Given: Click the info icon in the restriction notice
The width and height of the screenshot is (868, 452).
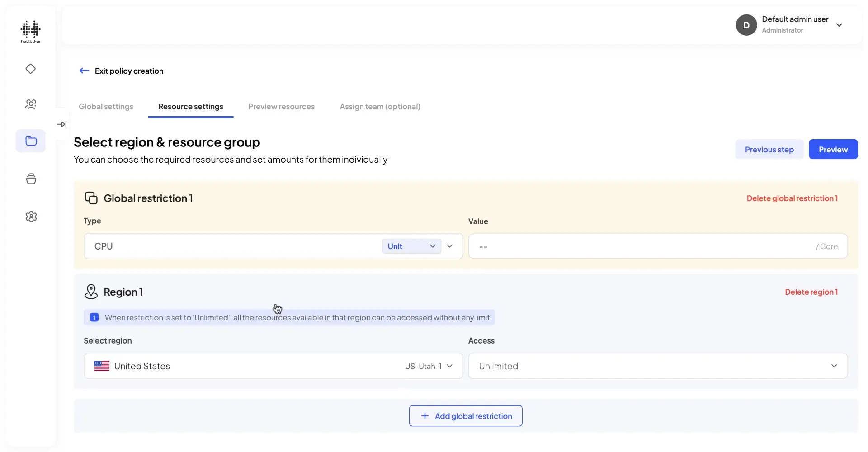Looking at the screenshot, I should 94,317.
